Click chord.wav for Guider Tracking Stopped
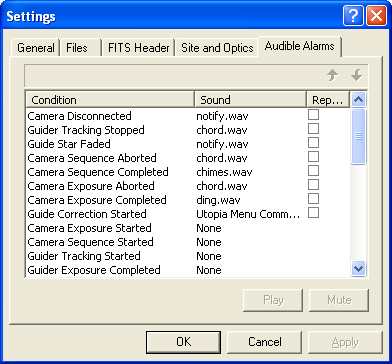This screenshot has width=392, height=364. [222, 130]
